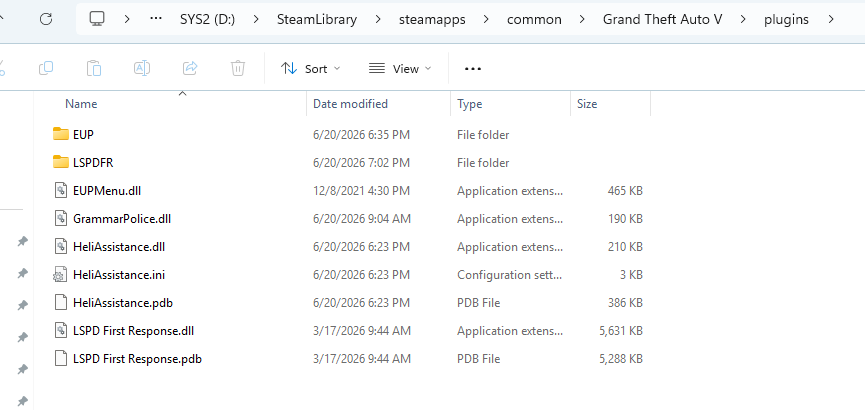Select the EUP folder name
The width and height of the screenshot is (865, 410).
tap(83, 135)
